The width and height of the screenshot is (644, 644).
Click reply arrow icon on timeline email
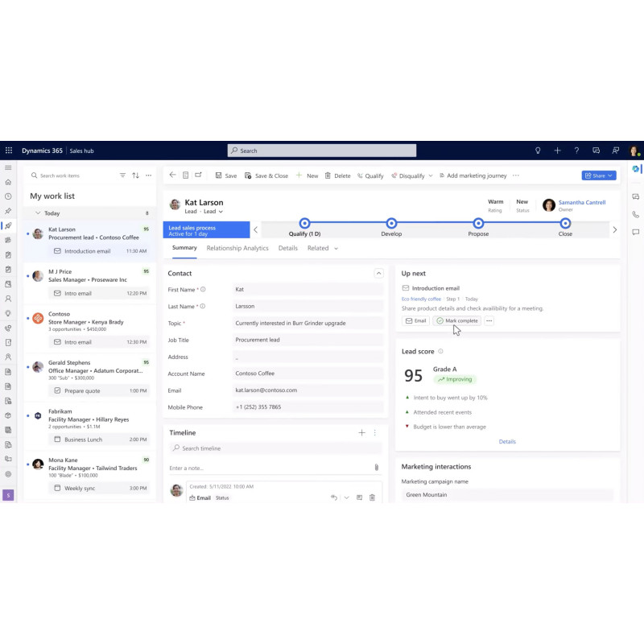[x=334, y=497]
